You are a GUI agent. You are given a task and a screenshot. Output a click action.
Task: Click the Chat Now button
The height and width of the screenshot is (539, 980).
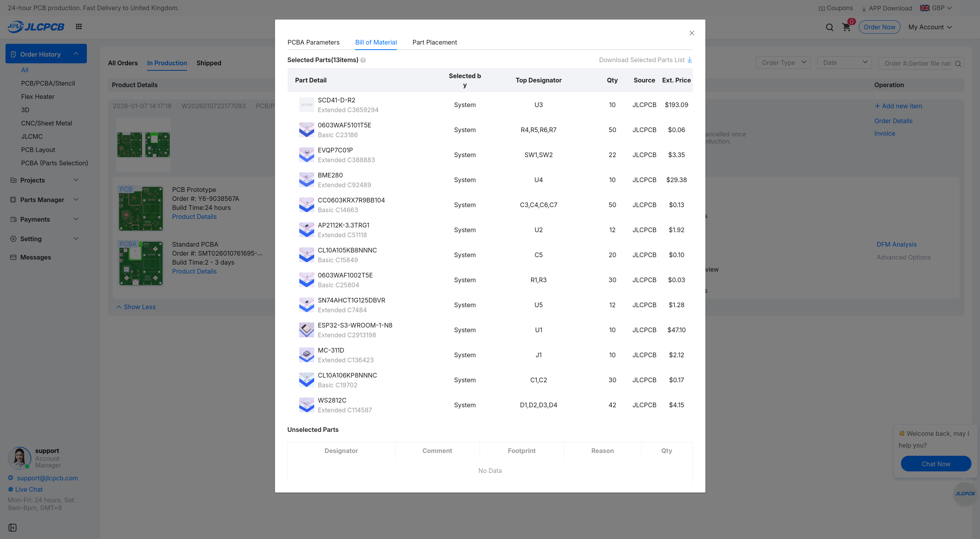pyautogui.click(x=935, y=464)
